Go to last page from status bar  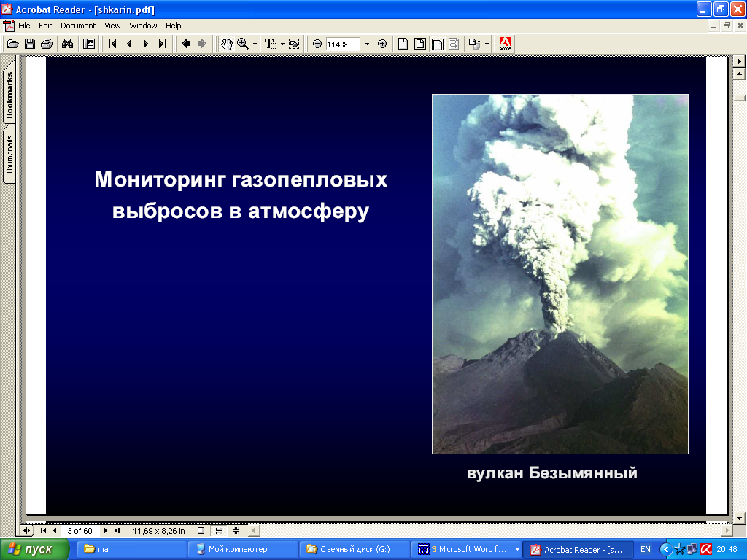[x=117, y=531]
